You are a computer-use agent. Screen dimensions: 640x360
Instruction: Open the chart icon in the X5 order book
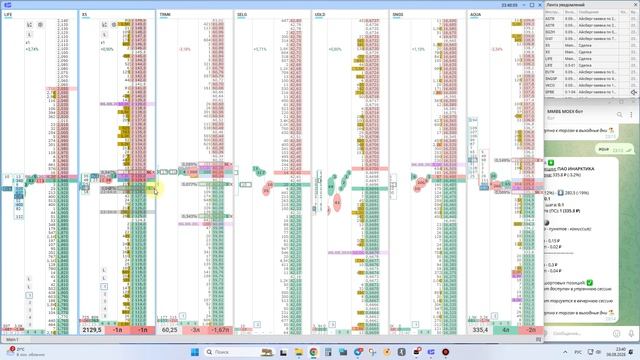[104, 25]
